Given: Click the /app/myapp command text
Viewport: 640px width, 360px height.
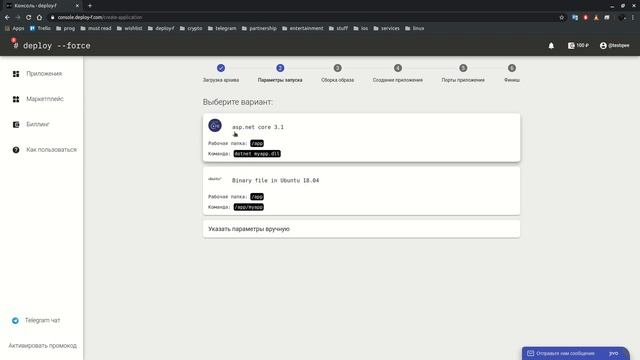Looking at the screenshot, I should pos(249,207).
